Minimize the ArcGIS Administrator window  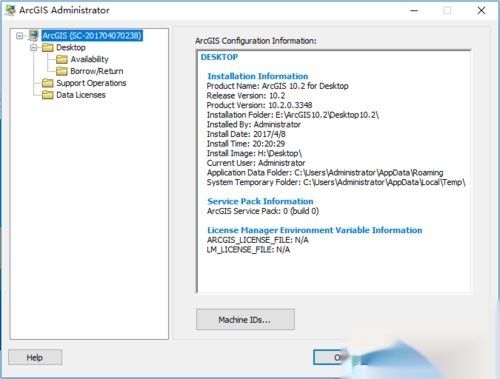click(414, 11)
